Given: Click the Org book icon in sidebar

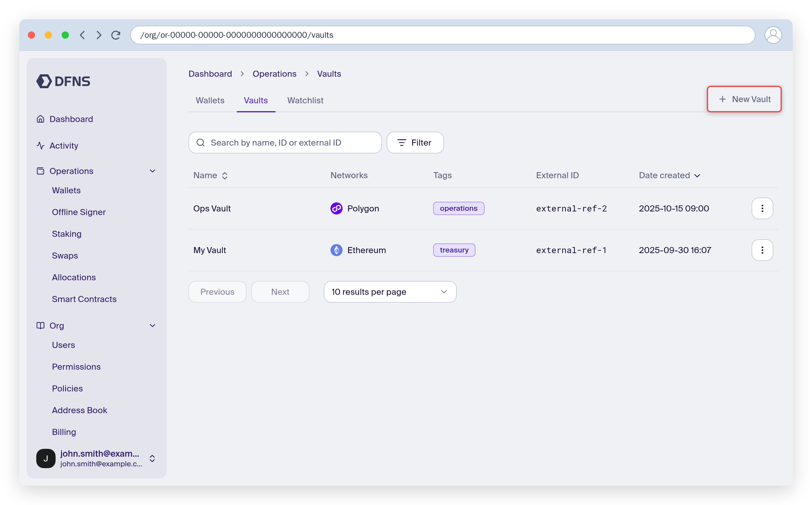Looking at the screenshot, I should [x=40, y=326].
